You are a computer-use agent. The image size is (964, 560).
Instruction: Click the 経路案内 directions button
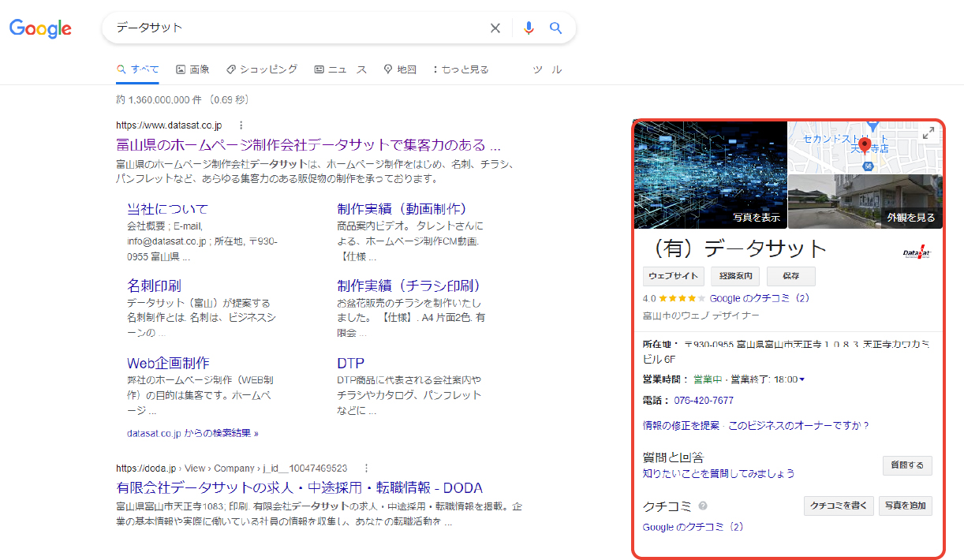(x=736, y=276)
